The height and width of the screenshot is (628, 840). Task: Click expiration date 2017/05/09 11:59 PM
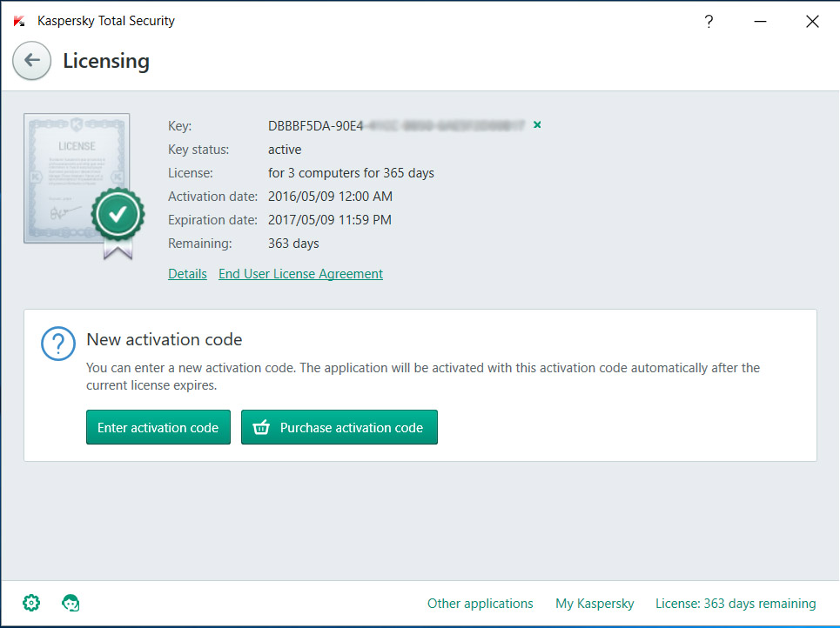click(329, 220)
